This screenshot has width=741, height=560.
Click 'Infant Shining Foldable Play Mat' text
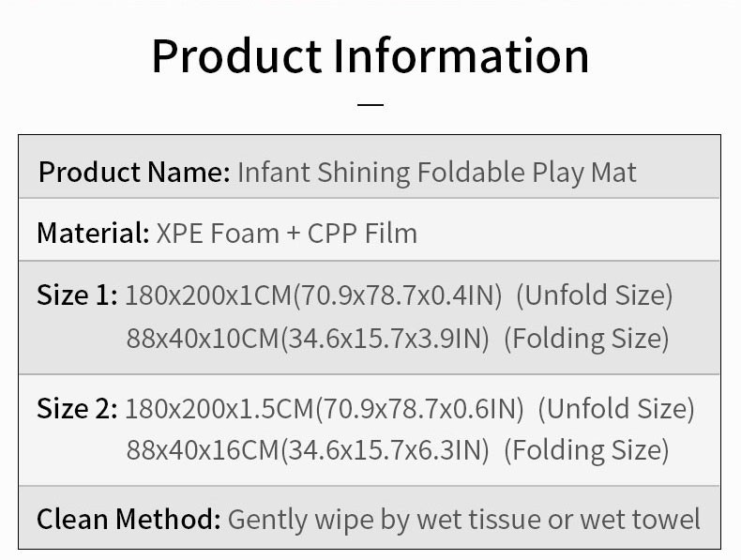[x=437, y=173]
